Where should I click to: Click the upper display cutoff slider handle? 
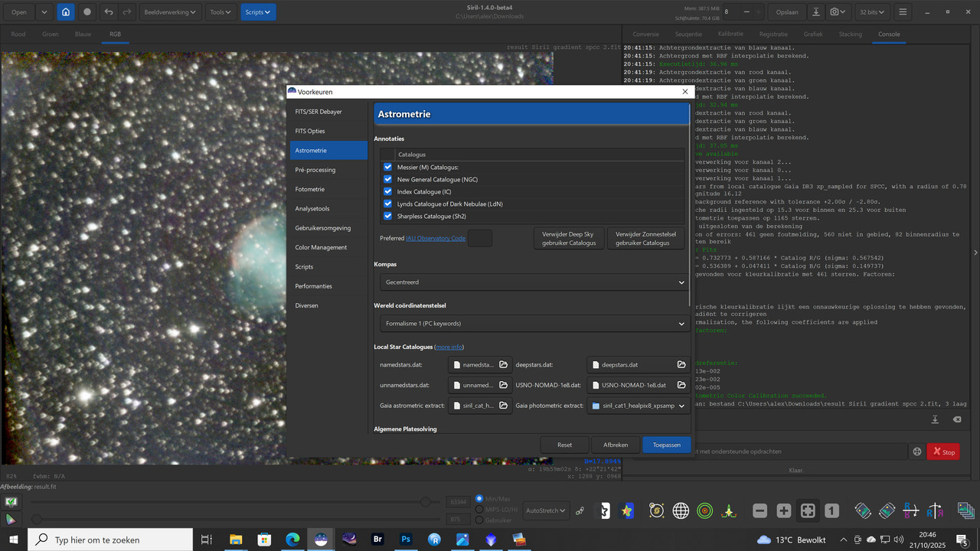425,502
